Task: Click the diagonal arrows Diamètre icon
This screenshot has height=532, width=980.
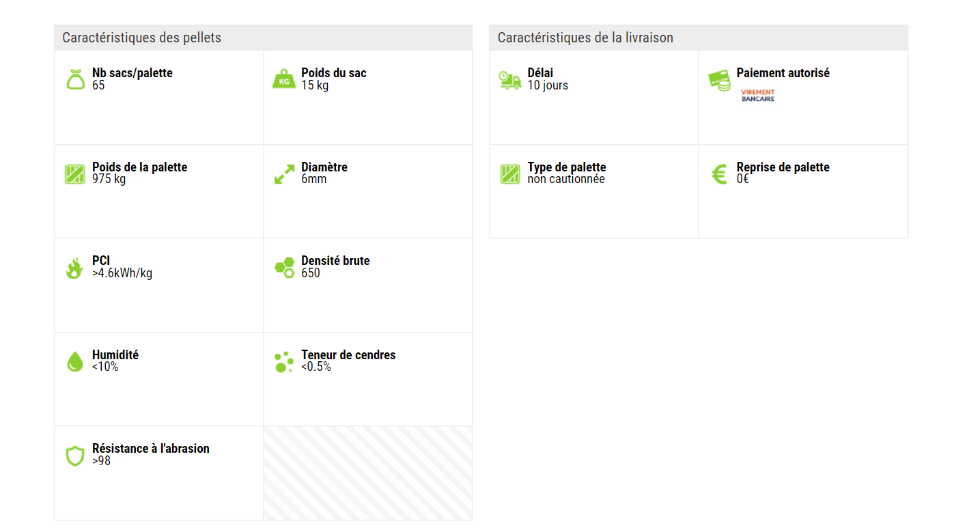Action: 284,174
